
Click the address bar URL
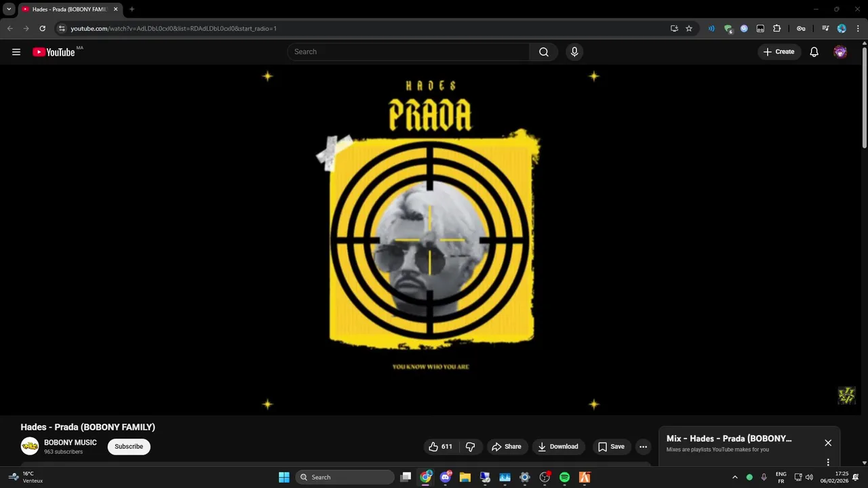[174, 28]
